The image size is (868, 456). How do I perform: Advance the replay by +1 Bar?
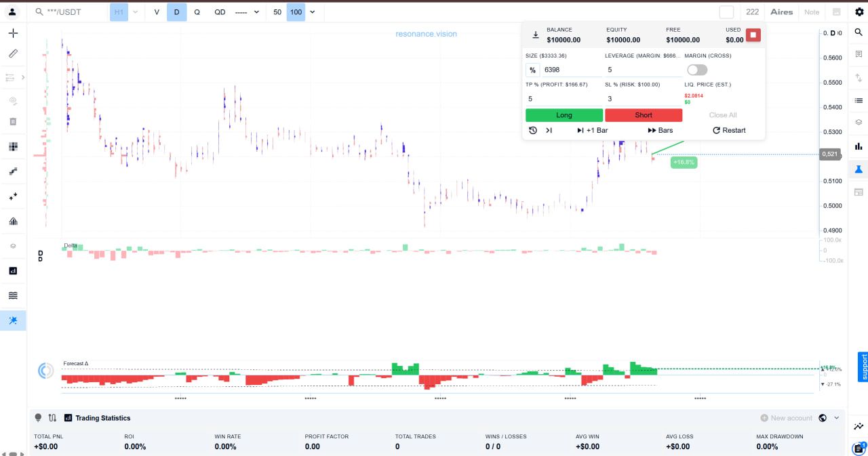[592, 130]
